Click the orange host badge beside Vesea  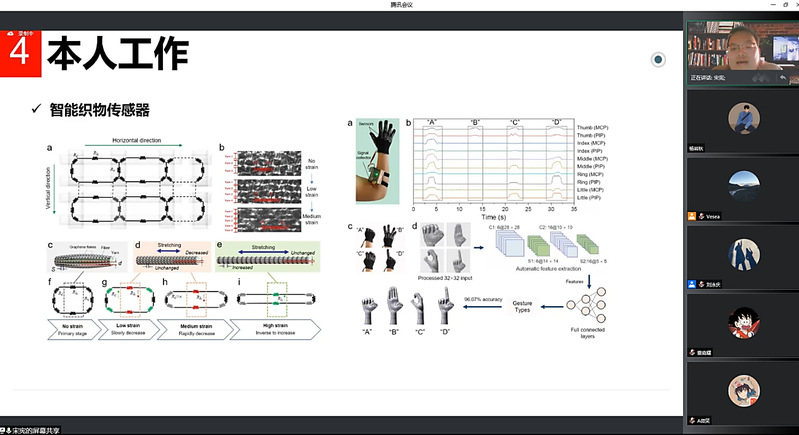pyautogui.click(x=692, y=216)
